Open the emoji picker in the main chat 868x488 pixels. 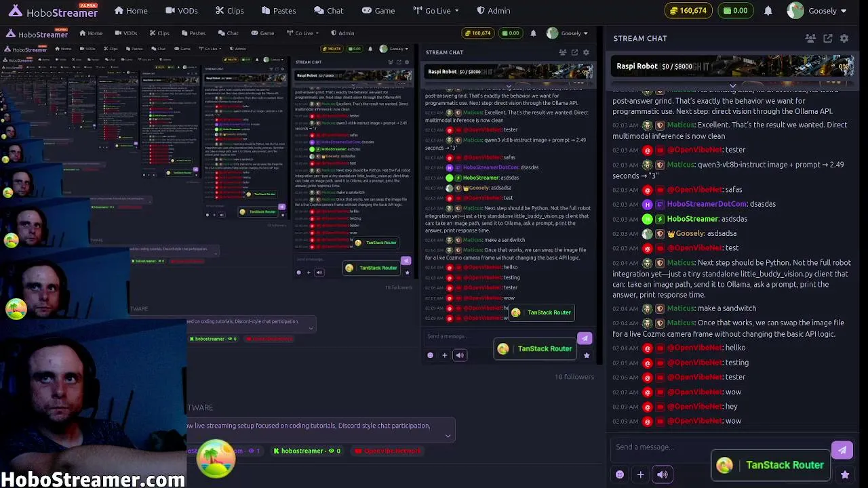[620, 474]
